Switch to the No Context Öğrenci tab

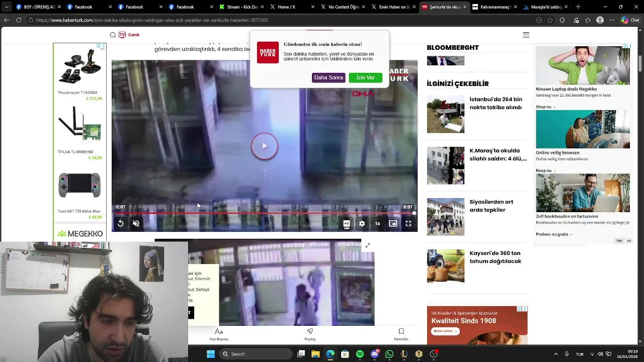pyautogui.click(x=343, y=7)
